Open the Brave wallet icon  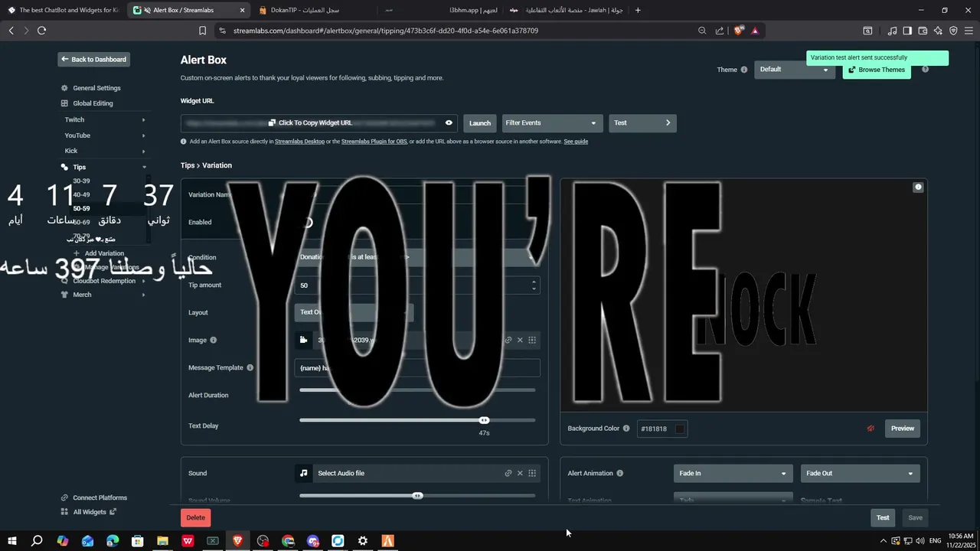(923, 31)
